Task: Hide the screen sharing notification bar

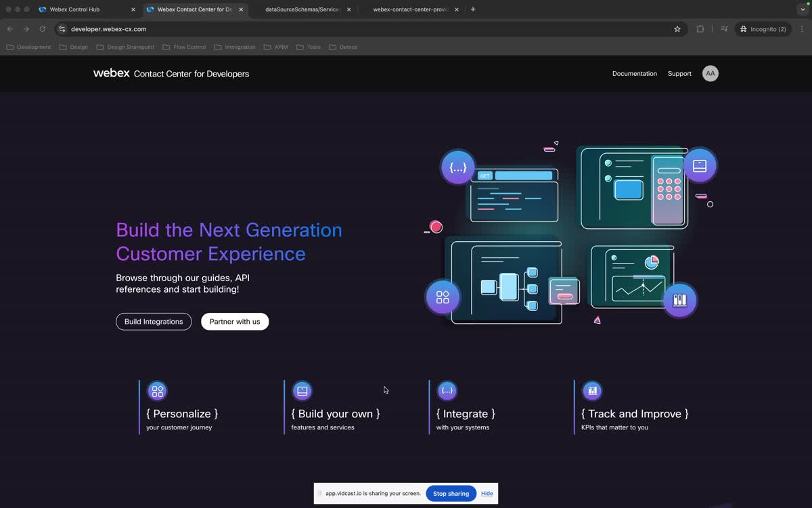Action: tap(487, 494)
